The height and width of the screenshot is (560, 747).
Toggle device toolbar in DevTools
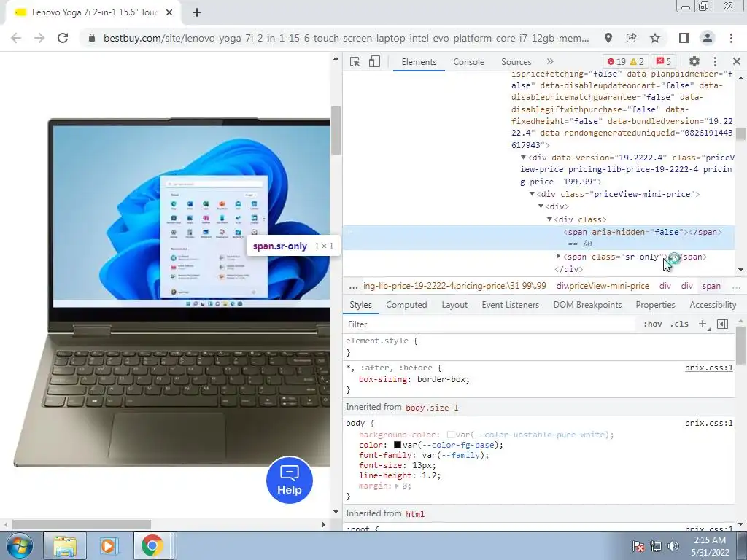click(x=374, y=61)
